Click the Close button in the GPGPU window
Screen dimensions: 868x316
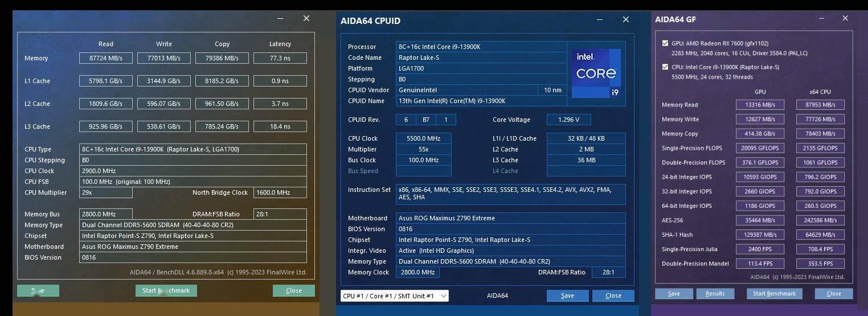(x=834, y=294)
